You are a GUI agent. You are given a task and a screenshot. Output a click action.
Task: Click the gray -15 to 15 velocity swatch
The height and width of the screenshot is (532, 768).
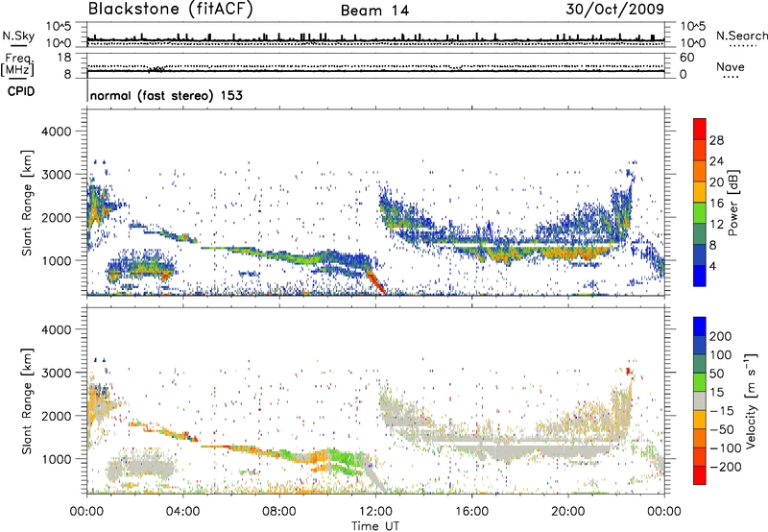700,401
